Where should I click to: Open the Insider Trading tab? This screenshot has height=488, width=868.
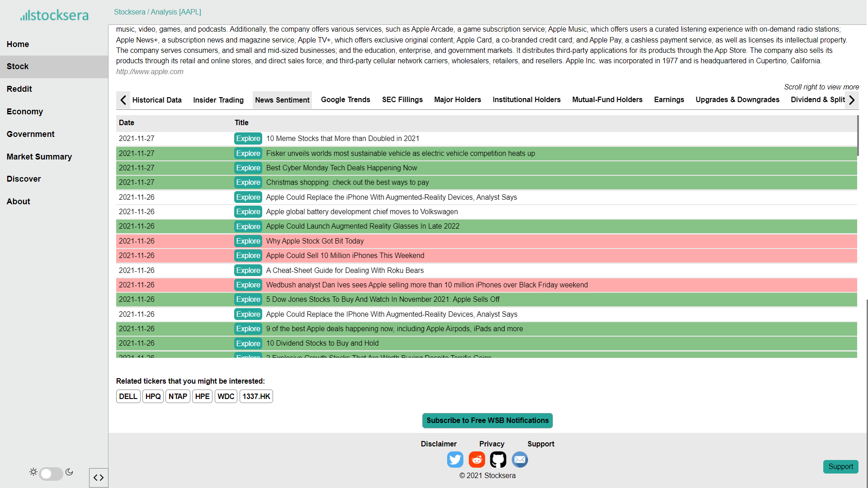(x=218, y=100)
